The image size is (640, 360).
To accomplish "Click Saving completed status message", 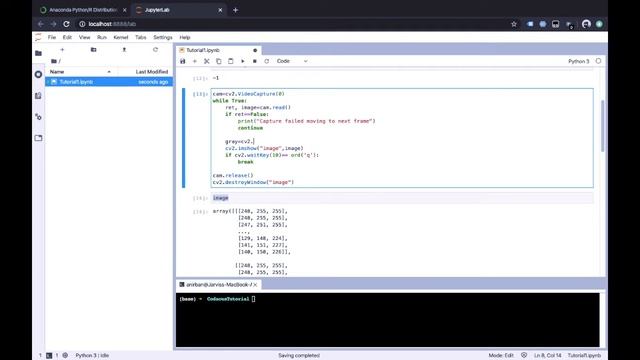I will point(299,356).
